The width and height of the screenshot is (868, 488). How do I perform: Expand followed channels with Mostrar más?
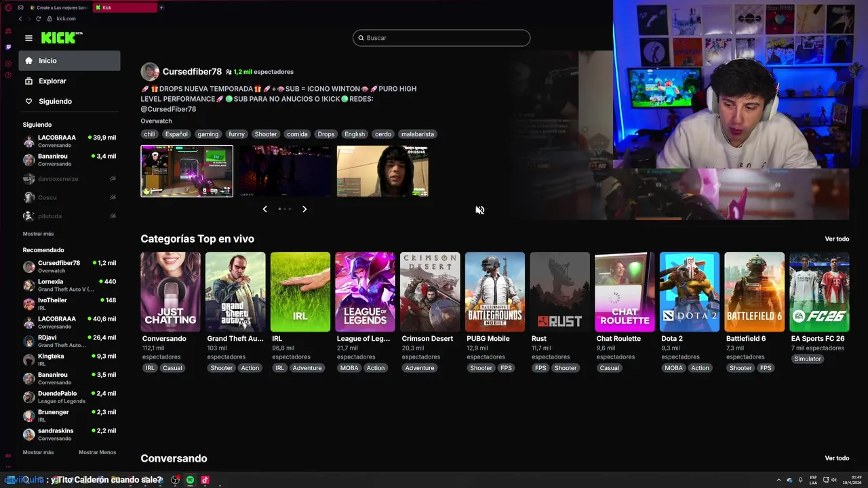click(x=38, y=234)
